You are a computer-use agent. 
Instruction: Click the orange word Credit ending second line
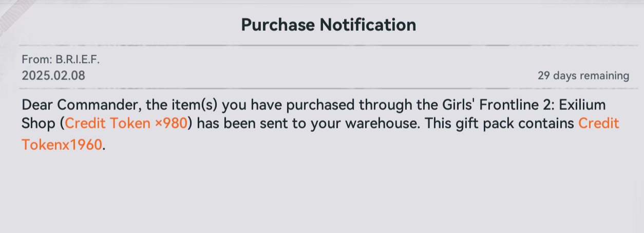point(599,124)
